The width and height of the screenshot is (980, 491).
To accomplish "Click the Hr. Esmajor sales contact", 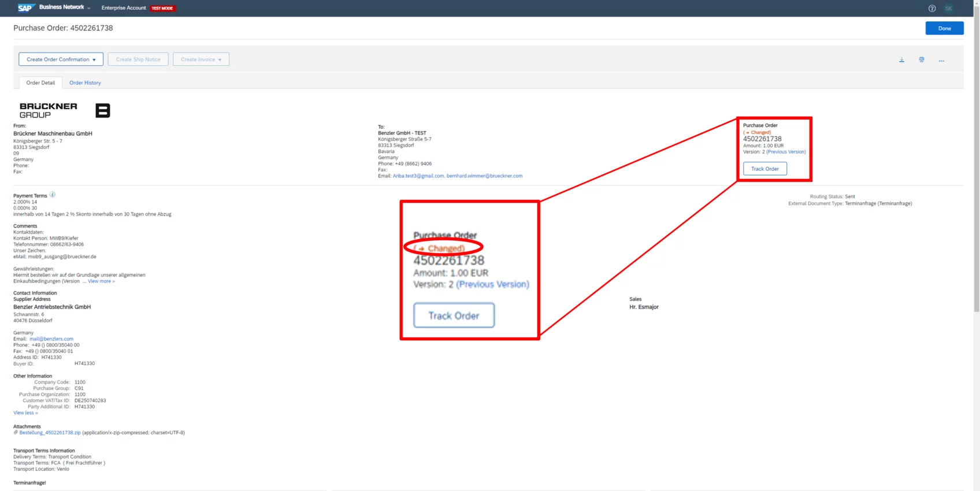I will 644,307.
